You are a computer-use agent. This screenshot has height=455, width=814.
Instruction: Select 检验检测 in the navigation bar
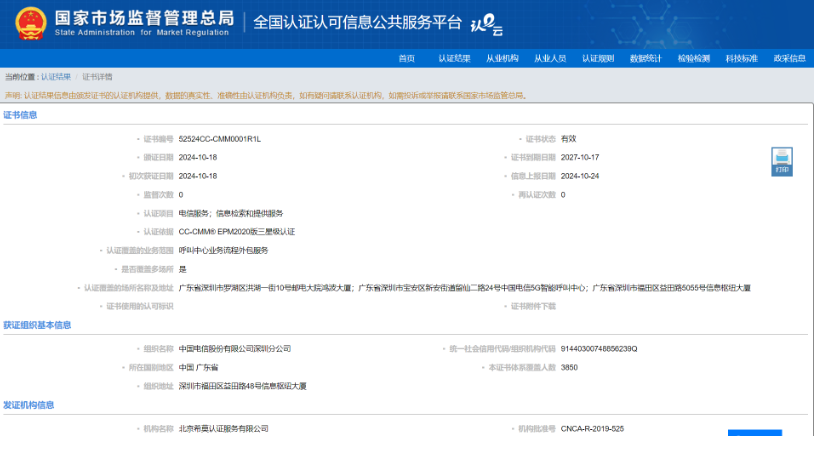[x=694, y=58]
